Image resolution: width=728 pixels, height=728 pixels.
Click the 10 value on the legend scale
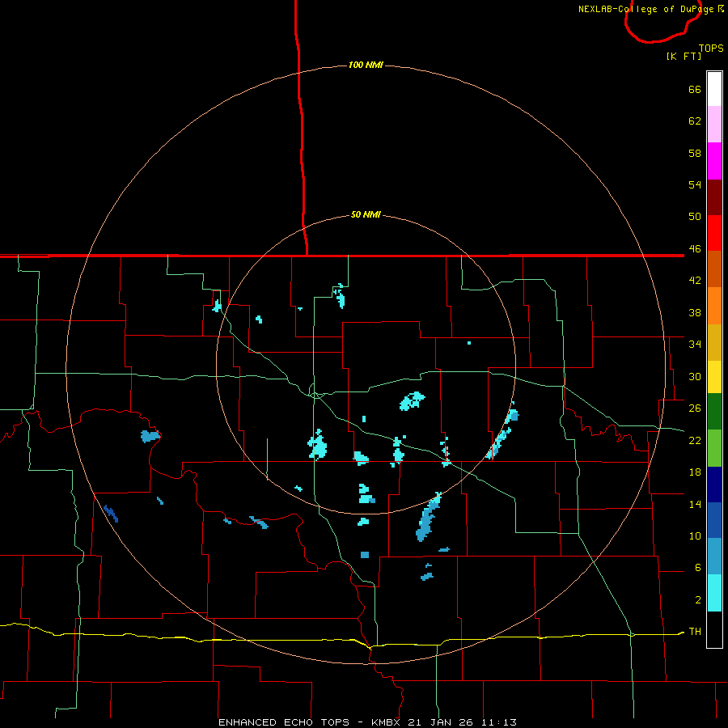695,535
